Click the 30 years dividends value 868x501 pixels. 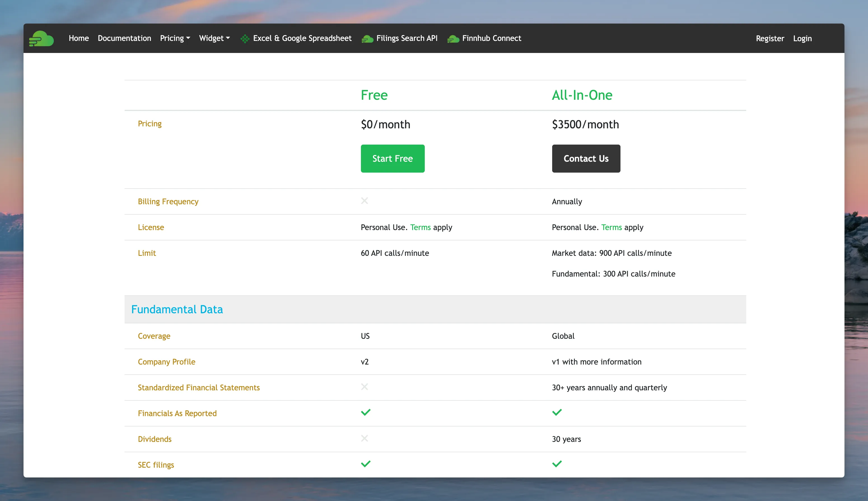click(566, 439)
